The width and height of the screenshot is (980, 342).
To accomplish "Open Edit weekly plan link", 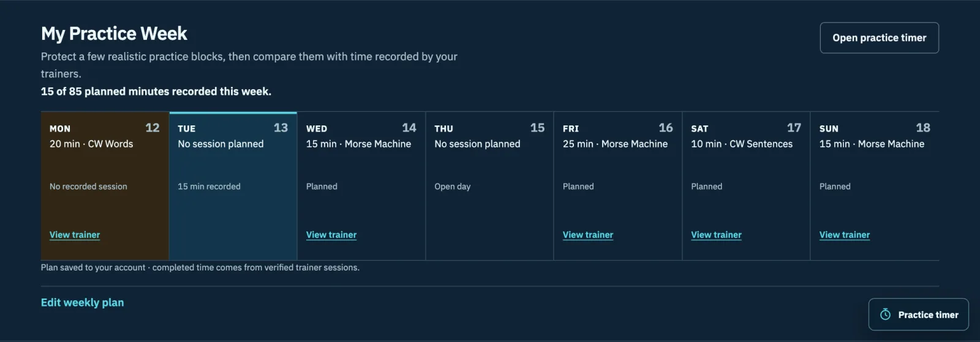I will [82, 302].
